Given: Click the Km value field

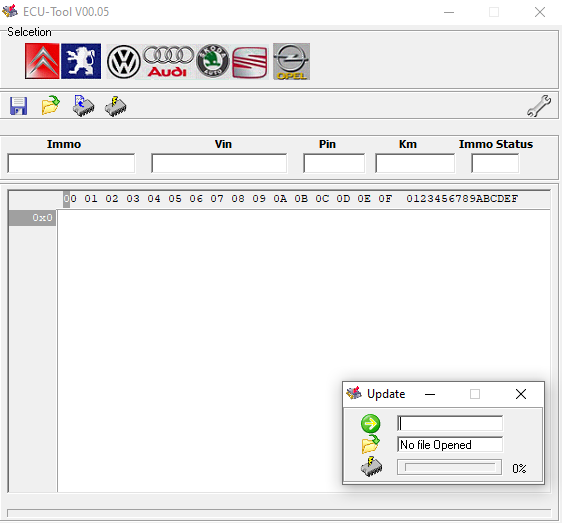Looking at the screenshot, I should click(x=415, y=163).
